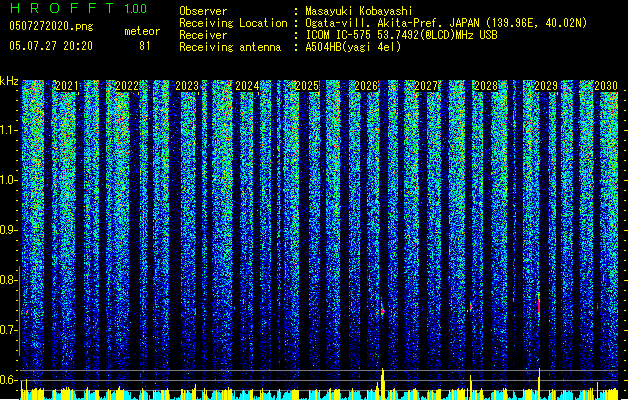Select the 2030 time marker

(606, 86)
